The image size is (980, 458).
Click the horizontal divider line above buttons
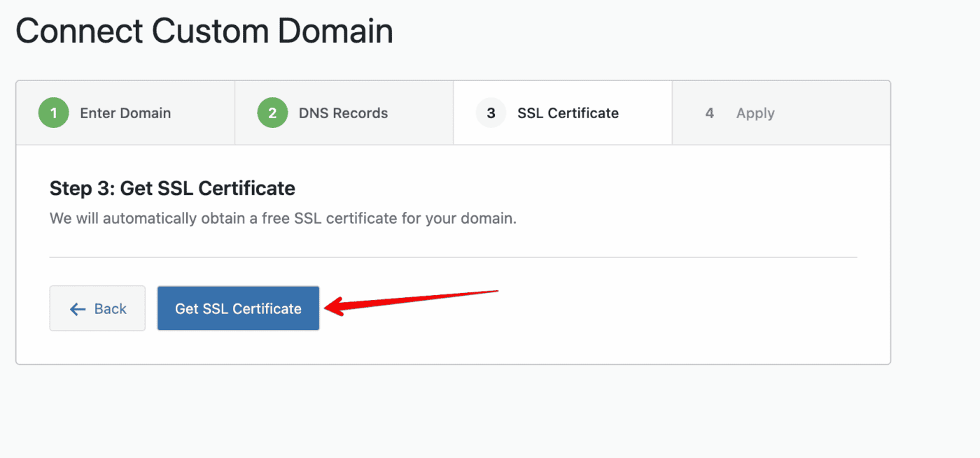coord(453,257)
